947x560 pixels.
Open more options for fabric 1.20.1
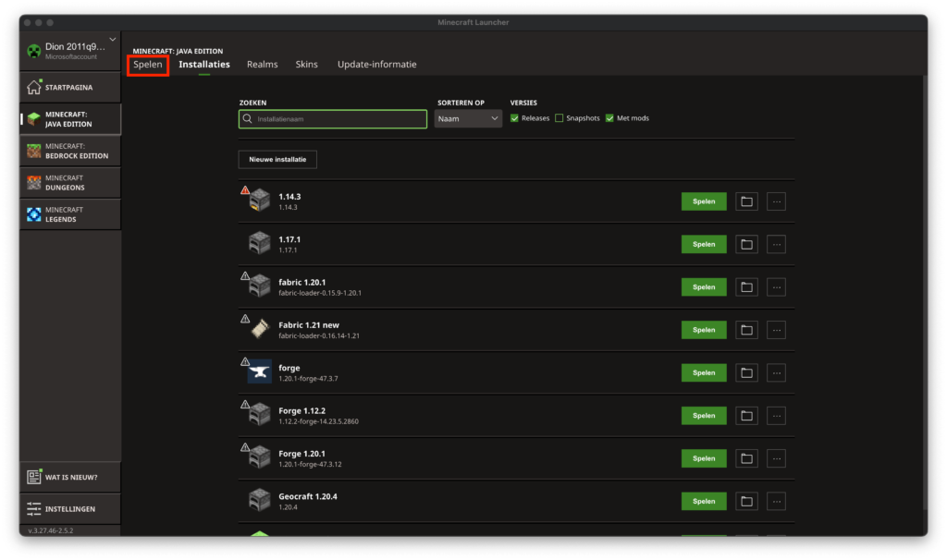point(776,287)
